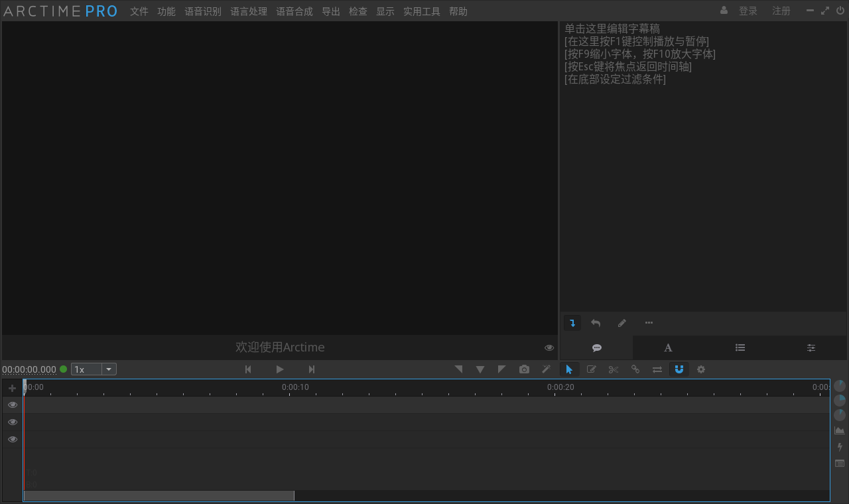Click the 欢迎使用Arctime subtitle preview text
Screen dimensions: 849x504
tap(280, 347)
